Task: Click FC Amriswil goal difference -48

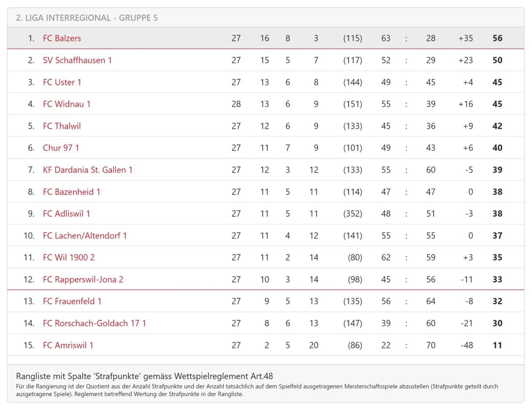Action: [x=467, y=345]
